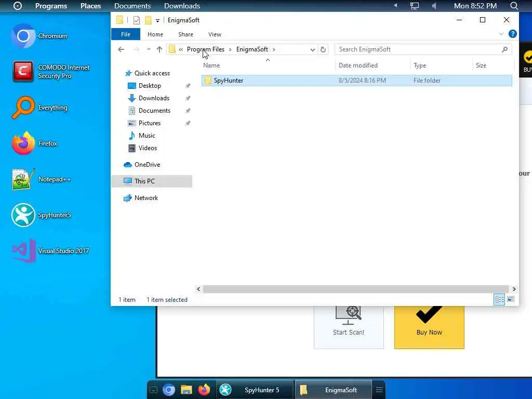532x399 pixels.
Task: Switch to details view layout icon
Action: (499, 299)
